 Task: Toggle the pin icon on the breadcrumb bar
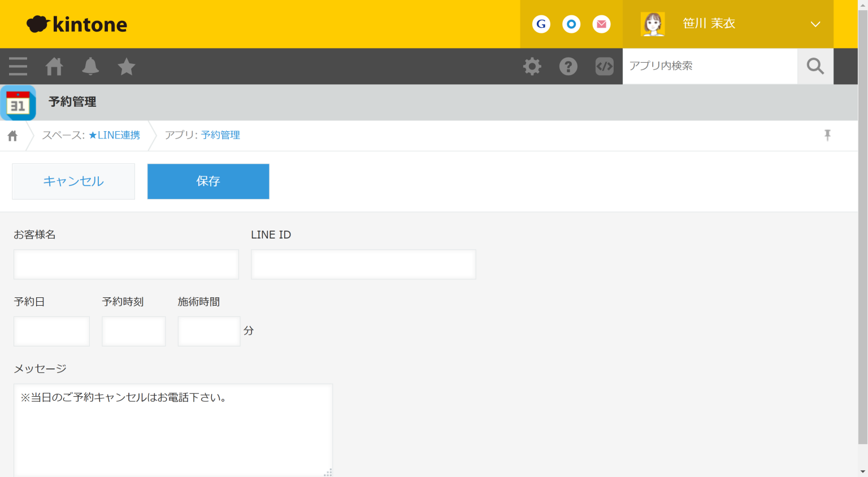(827, 135)
